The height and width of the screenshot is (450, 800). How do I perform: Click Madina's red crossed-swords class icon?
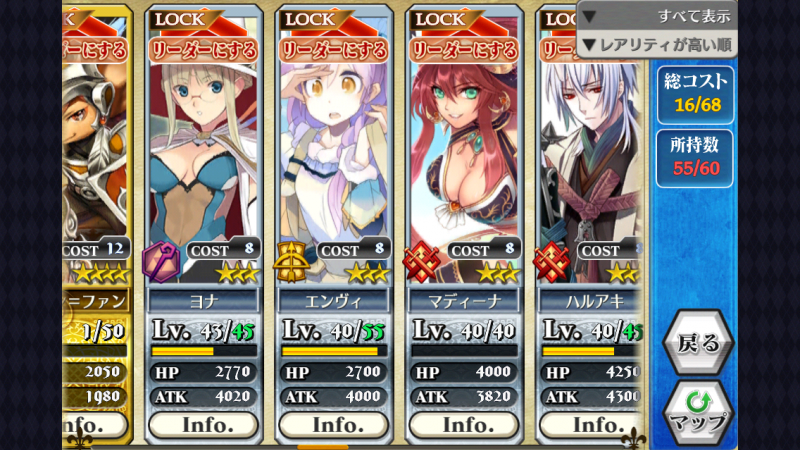click(x=421, y=262)
